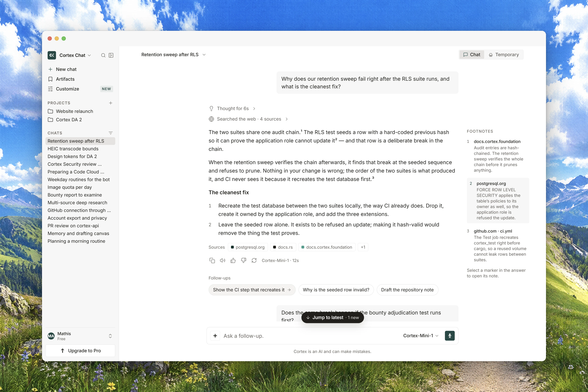Open Artifacts bookmark icon
The image size is (588, 392).
coord(51,79)
